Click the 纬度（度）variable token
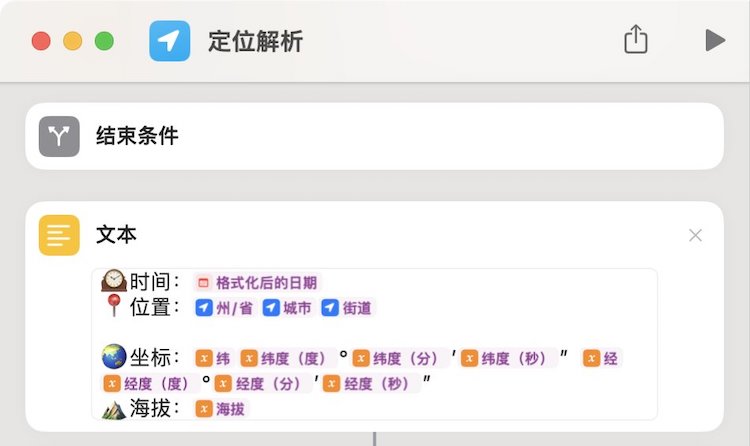Viewport: 750px width, 446px height. 286,358
